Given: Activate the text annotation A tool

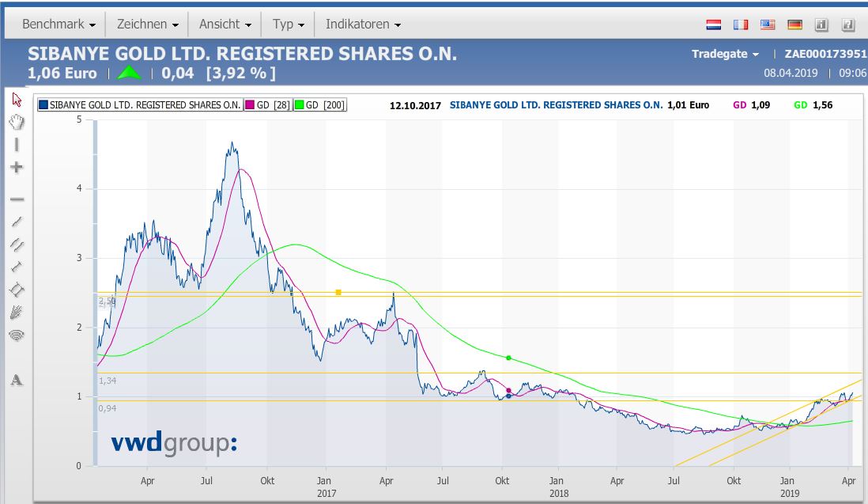Looking at the screenshot, I should 17,380.
